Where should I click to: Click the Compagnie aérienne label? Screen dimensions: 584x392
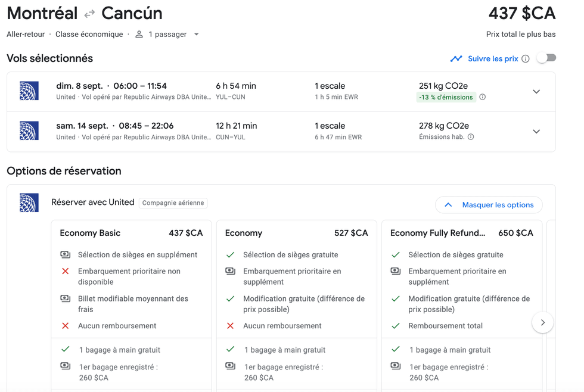coord(173,202)
